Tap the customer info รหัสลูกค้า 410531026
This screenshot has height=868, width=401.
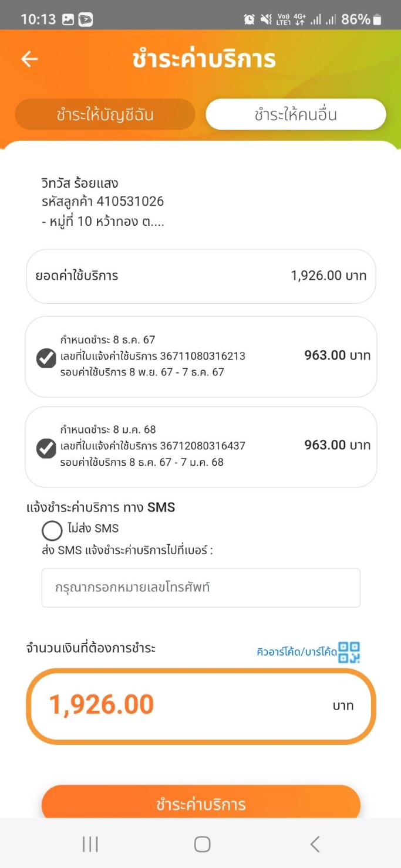(x=102, y=202)
